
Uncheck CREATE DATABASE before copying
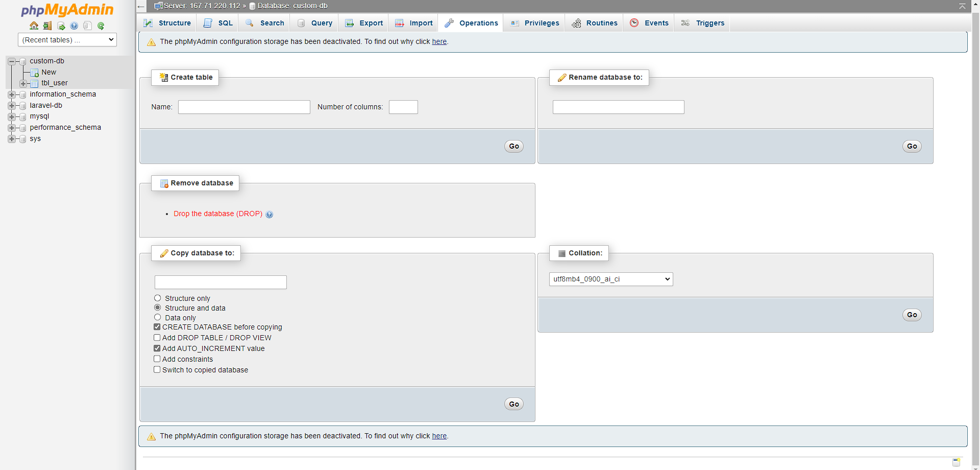157,327
